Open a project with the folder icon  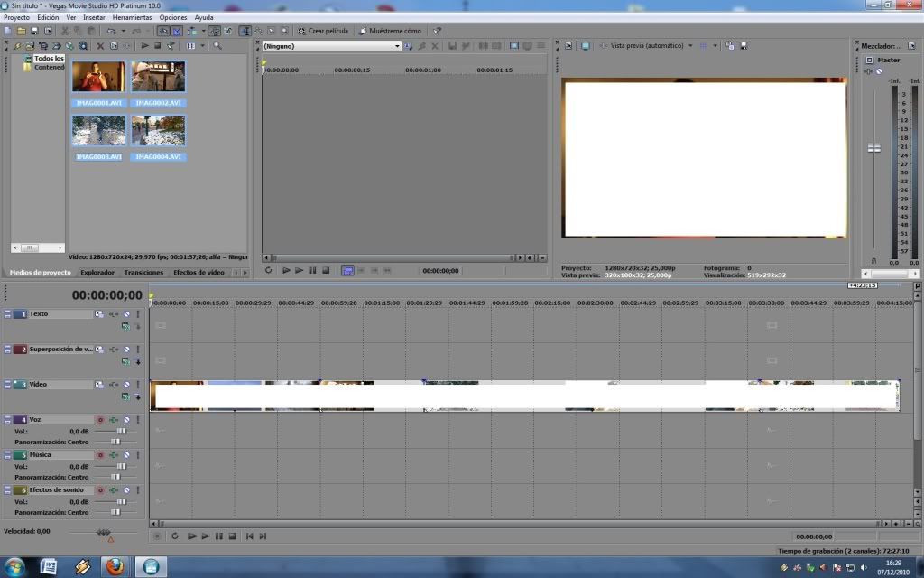pyautogui.click(x=22, y=31)
